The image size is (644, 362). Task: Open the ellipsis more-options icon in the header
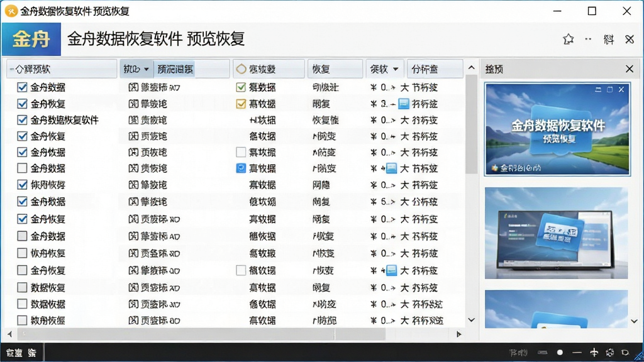tap(588, 39)
